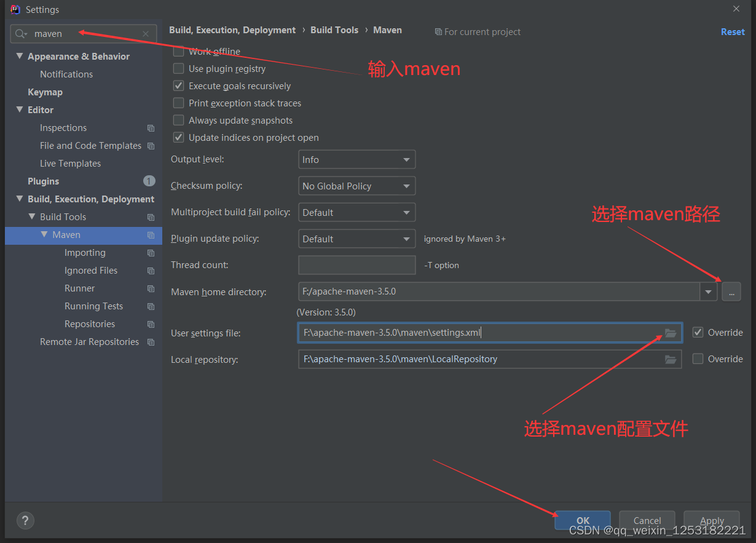This screenshot has height=543, width=756.
Task: Open the Checksum policy dropdown
Action: [x=356, y=186]
